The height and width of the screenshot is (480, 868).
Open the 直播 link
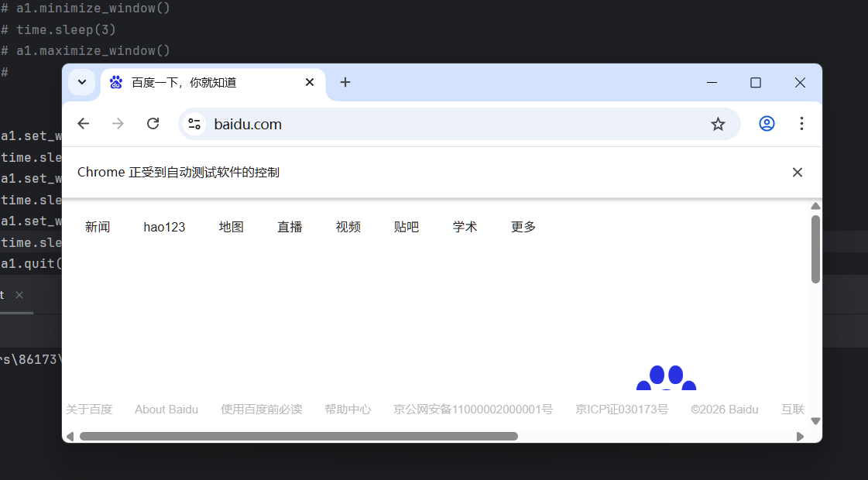tap(290, 227)
